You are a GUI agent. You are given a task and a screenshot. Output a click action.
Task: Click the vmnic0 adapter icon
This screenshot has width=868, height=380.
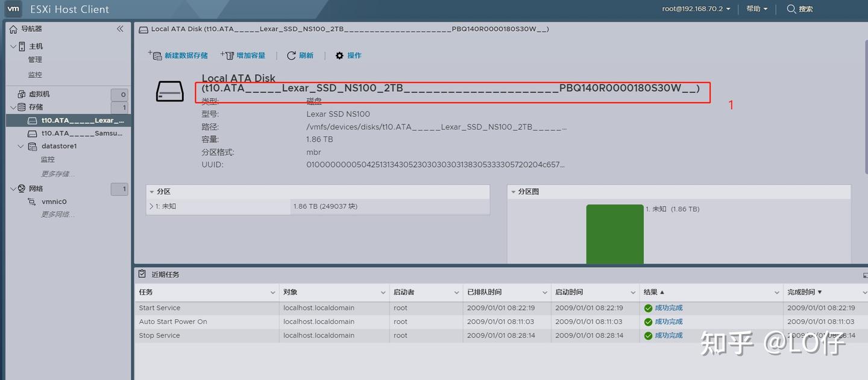pyautogui.click(x=33, y=202)
